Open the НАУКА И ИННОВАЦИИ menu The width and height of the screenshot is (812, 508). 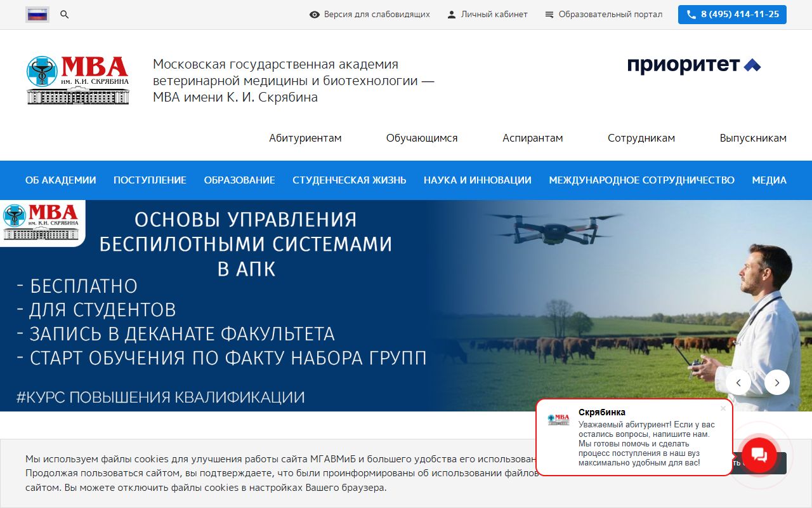point(478,180)
